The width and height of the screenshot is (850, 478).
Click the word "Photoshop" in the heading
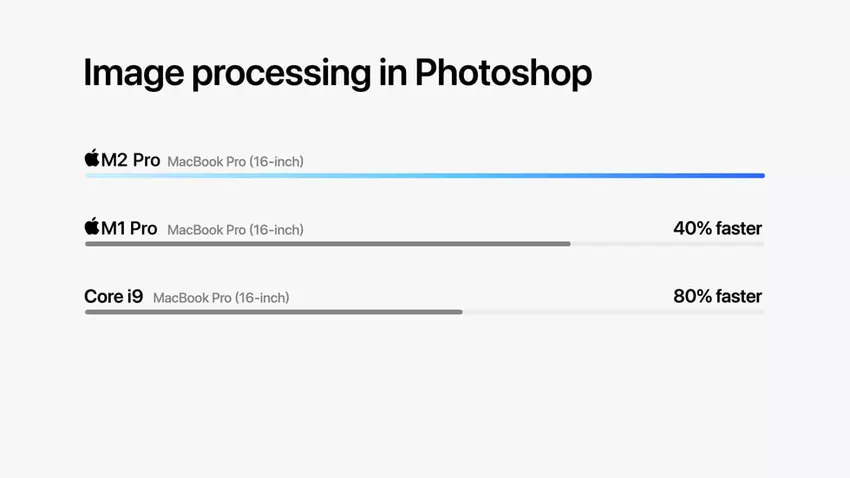point(503,73)
